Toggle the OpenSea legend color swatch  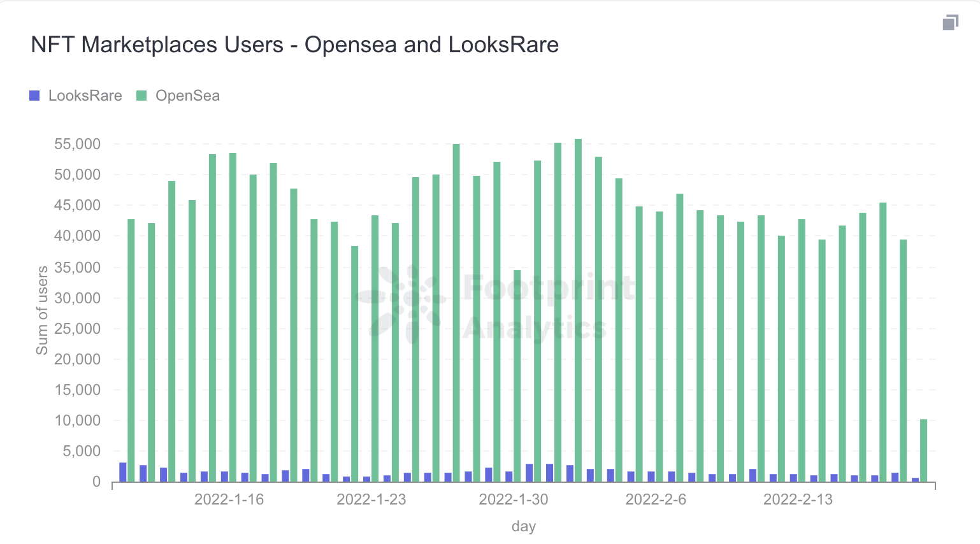pos(141,96)
